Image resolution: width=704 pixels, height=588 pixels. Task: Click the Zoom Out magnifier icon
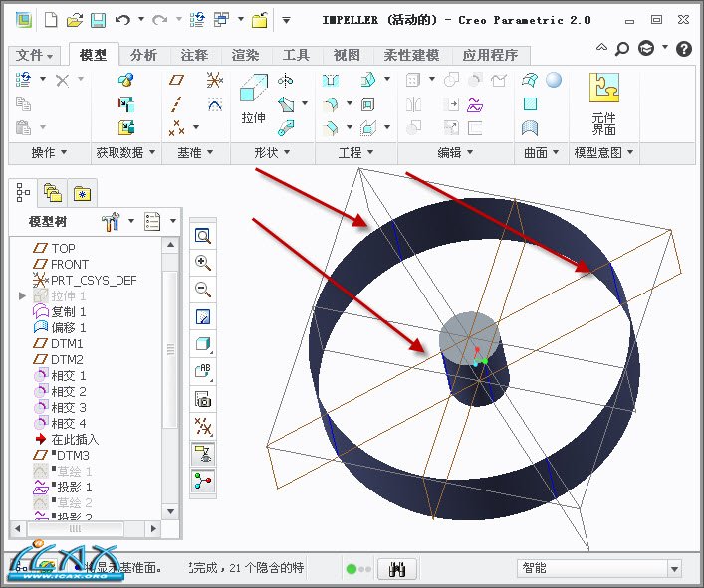tap(203, 290)
